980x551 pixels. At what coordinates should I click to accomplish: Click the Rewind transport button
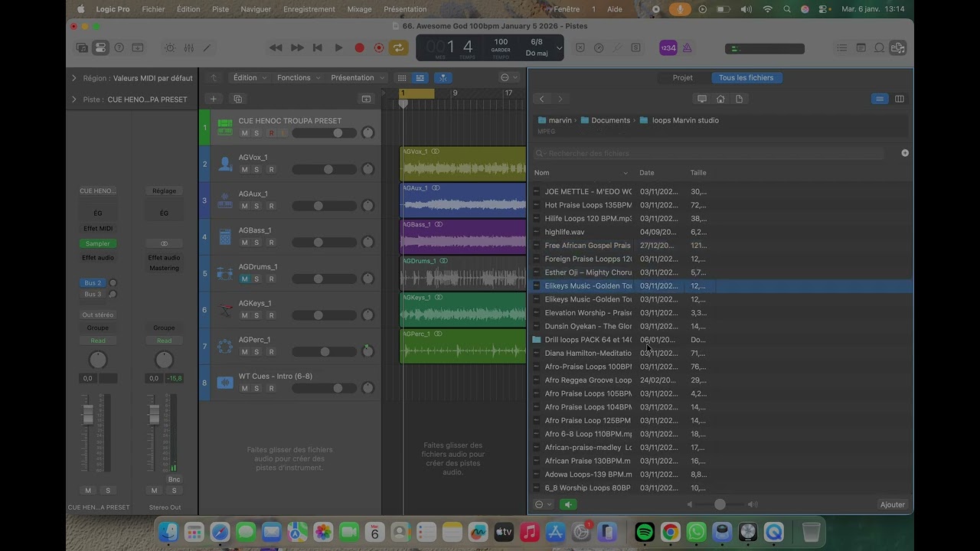point(276,47)
